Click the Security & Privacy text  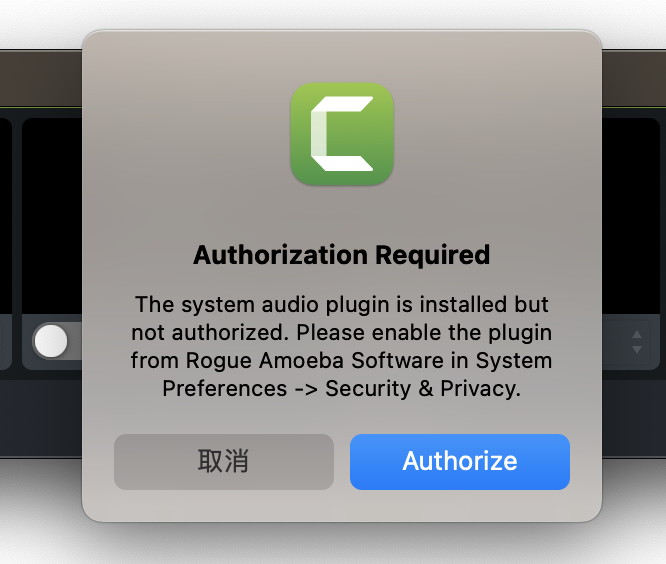click(421, 389)
